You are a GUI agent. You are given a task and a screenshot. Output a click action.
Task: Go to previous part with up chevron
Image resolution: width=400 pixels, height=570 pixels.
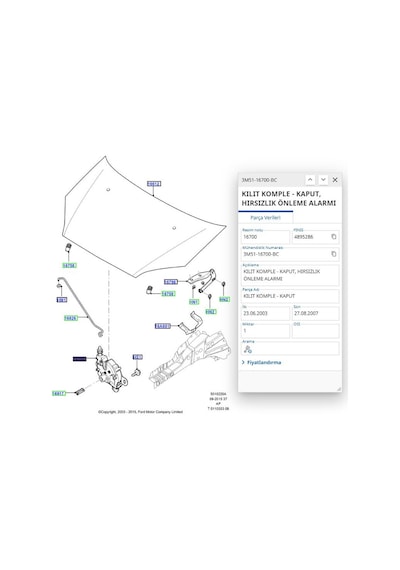point(310,180)
